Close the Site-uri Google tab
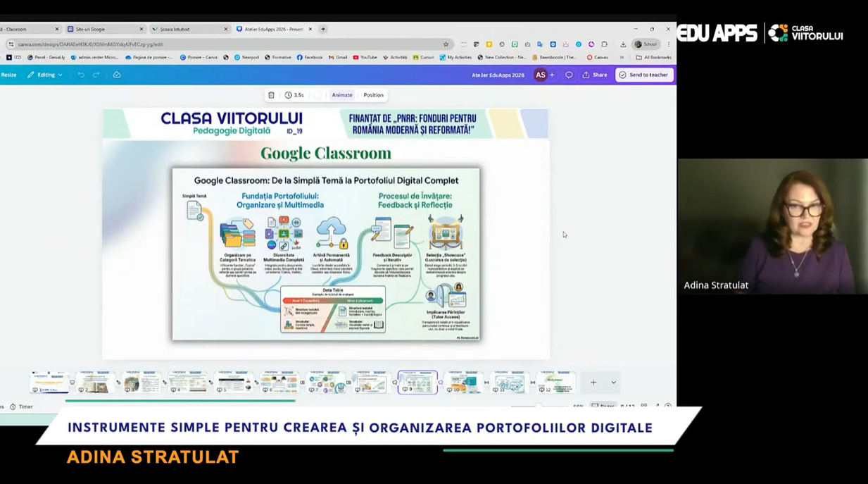 click(141, 30)
